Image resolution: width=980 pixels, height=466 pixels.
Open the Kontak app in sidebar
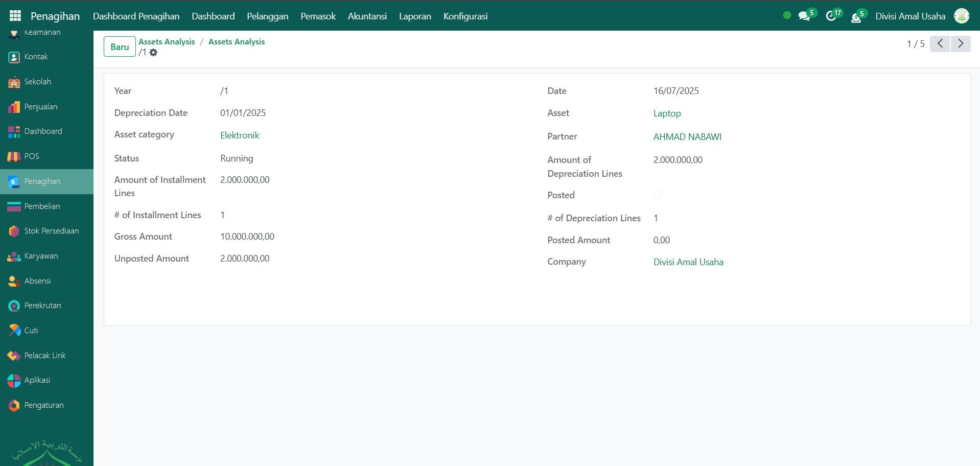point(36,57)
